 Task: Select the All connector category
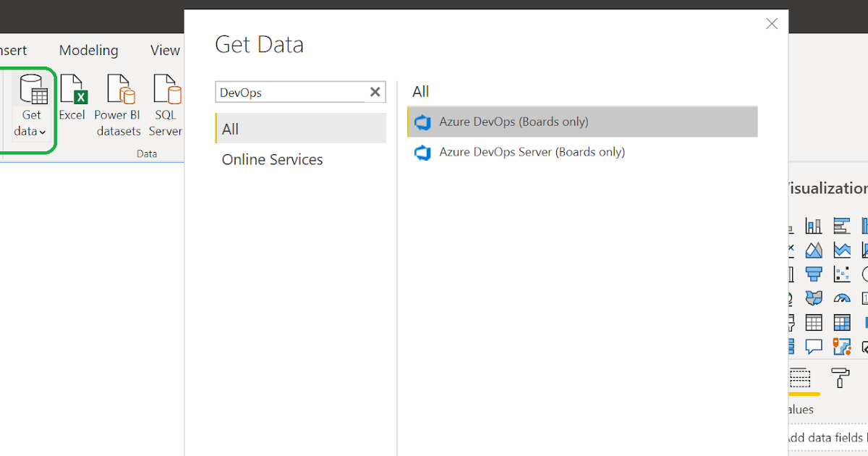229,128
